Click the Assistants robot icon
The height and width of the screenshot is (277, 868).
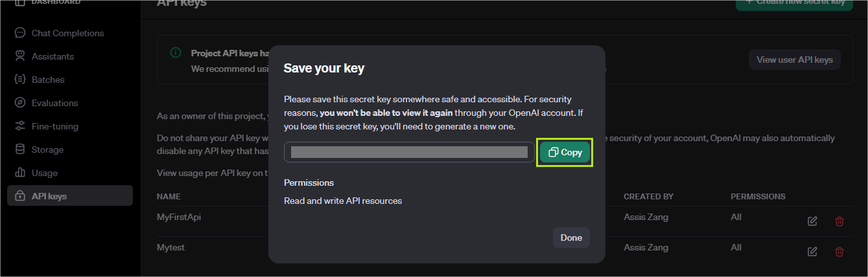[20, 56]
